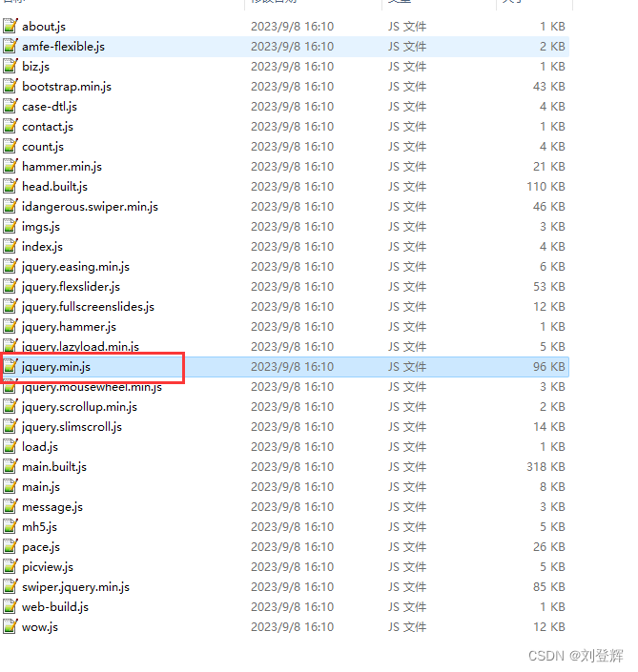This screenshot has width=638, height=672.
Task: Select the jquery.scrollup.min.js file name
Action: [80, 407]
